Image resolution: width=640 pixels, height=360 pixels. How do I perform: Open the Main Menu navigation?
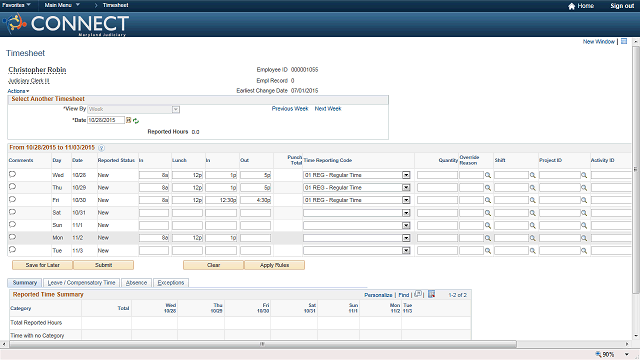pos(62,5)
